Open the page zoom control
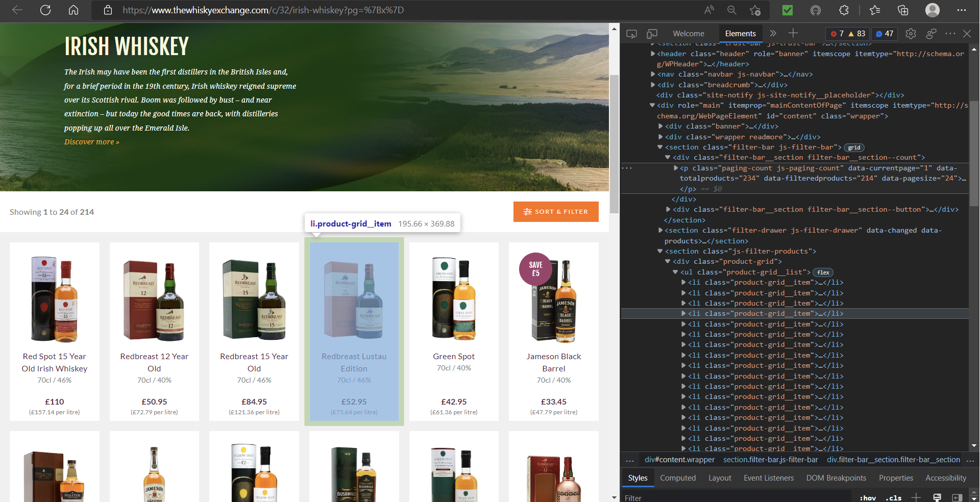 click(732, 10)
